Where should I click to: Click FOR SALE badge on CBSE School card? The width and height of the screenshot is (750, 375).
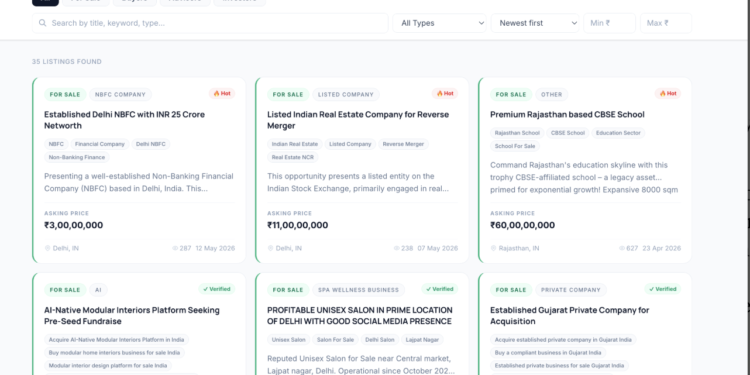(511, 95)
